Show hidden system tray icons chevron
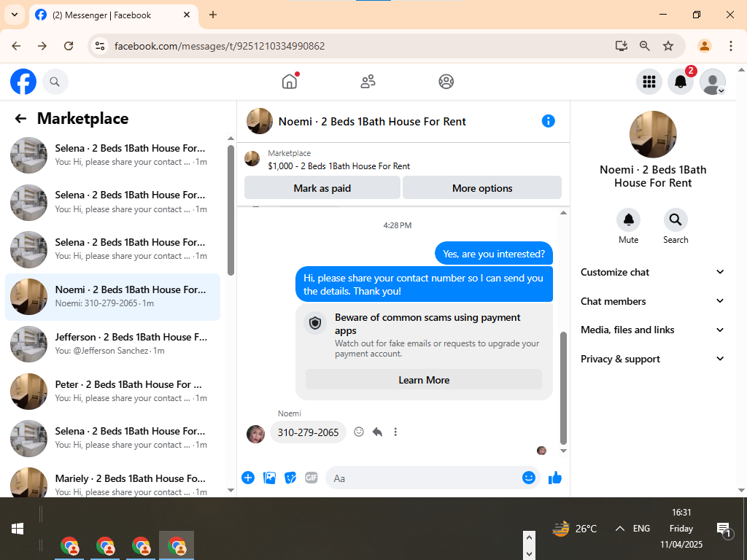Screen dimensions: 747x560 click(619, 528)
